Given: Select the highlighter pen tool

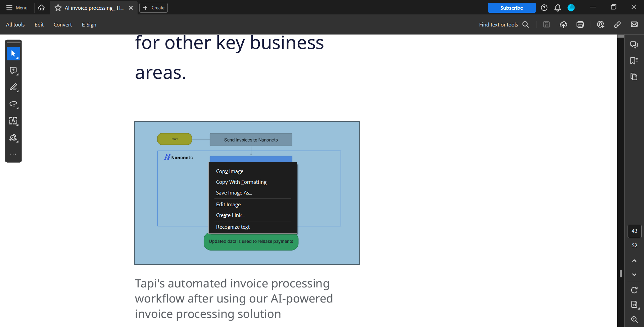Looking at the screenshot, I should click(13, 87).
